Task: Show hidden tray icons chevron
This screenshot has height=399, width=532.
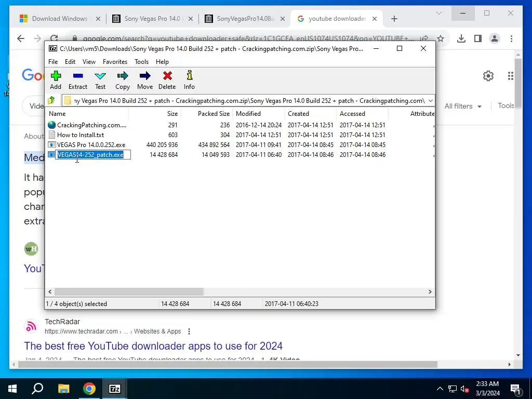Action: tap(440, 389)
